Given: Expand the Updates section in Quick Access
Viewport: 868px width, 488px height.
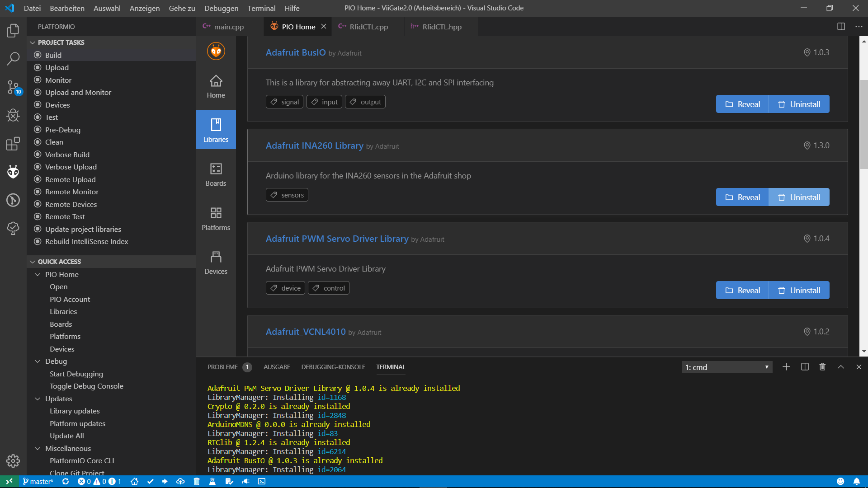Looking at the screenshot, I should coord(59,399).
